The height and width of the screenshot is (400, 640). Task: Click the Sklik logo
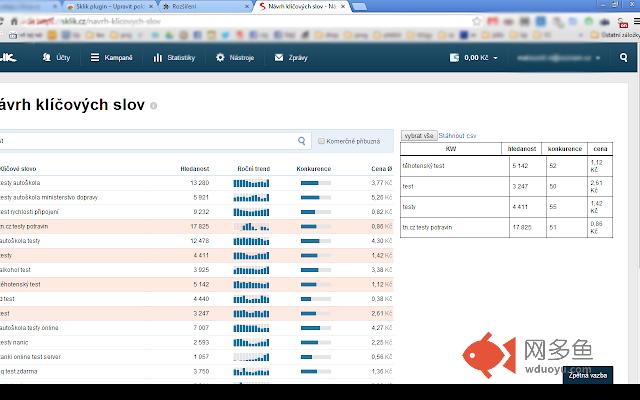tap(8, 58)
